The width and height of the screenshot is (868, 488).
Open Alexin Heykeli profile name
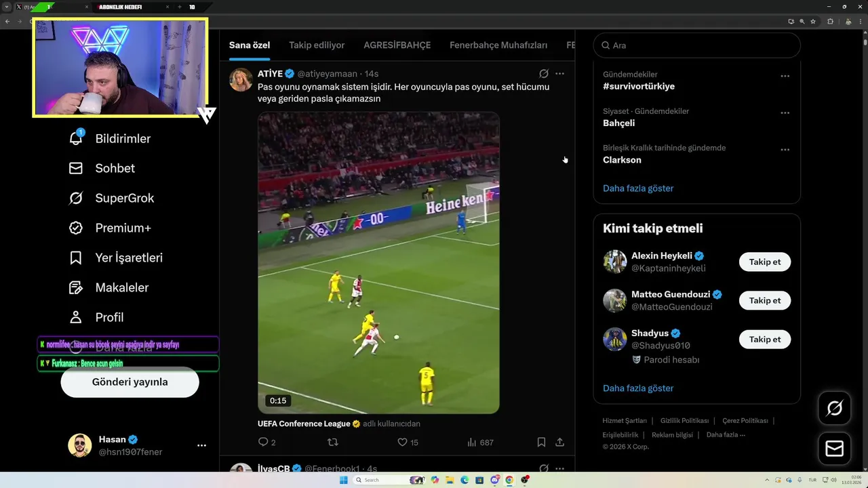(x=662, y=256)
